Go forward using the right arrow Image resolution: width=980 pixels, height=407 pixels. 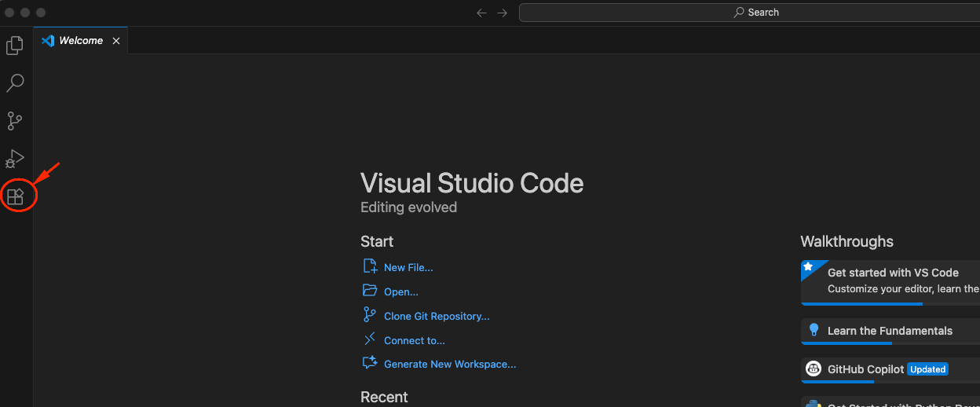click(503, 13)
